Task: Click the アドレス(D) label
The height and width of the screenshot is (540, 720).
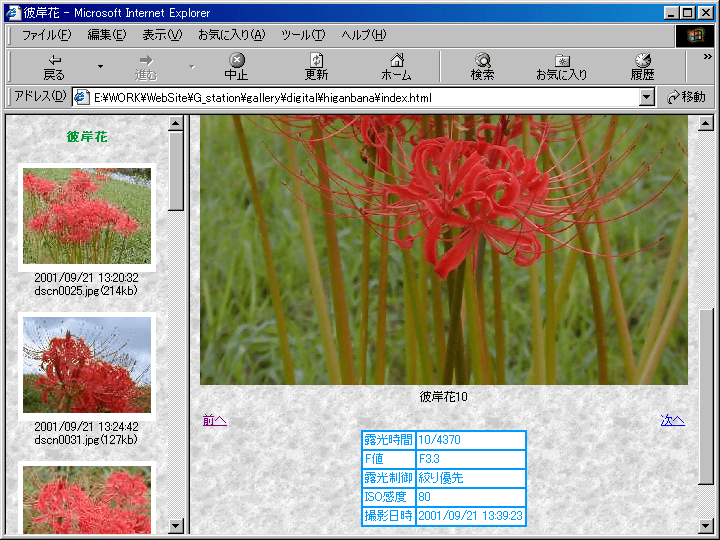Action: coord(40,96)
